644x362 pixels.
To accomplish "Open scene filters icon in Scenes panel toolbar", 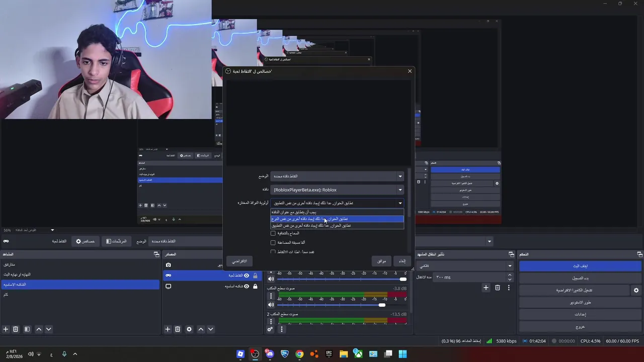I will tap(27, 329).
